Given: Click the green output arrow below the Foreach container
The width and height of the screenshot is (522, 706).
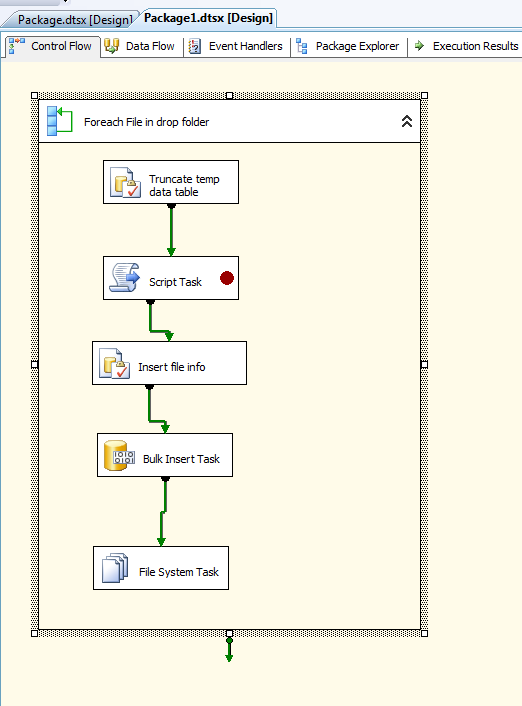Looking at the screenshot, I should [x=229, y=651].
